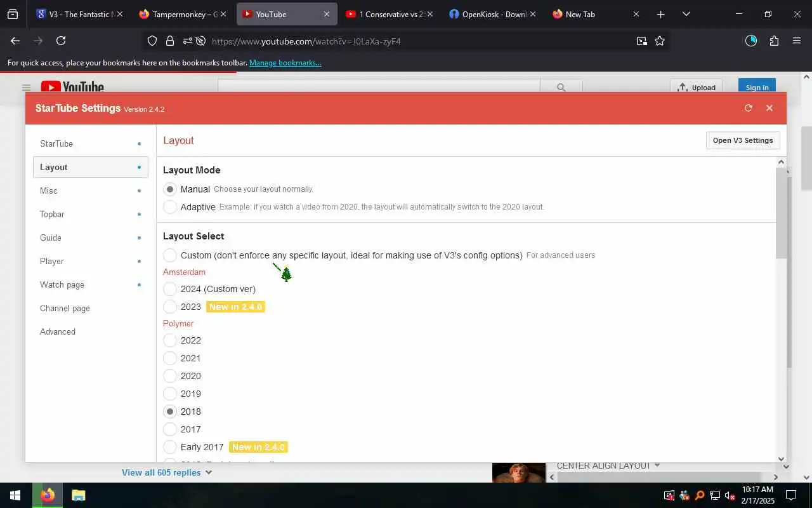This screenshot has width=812, height=508.
Task: Select the 2020 layout radio
Action: 170,376
